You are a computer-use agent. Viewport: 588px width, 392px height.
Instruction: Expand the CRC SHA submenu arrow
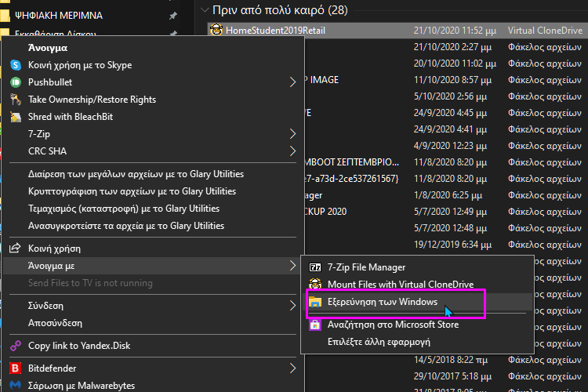coord(292,151)
